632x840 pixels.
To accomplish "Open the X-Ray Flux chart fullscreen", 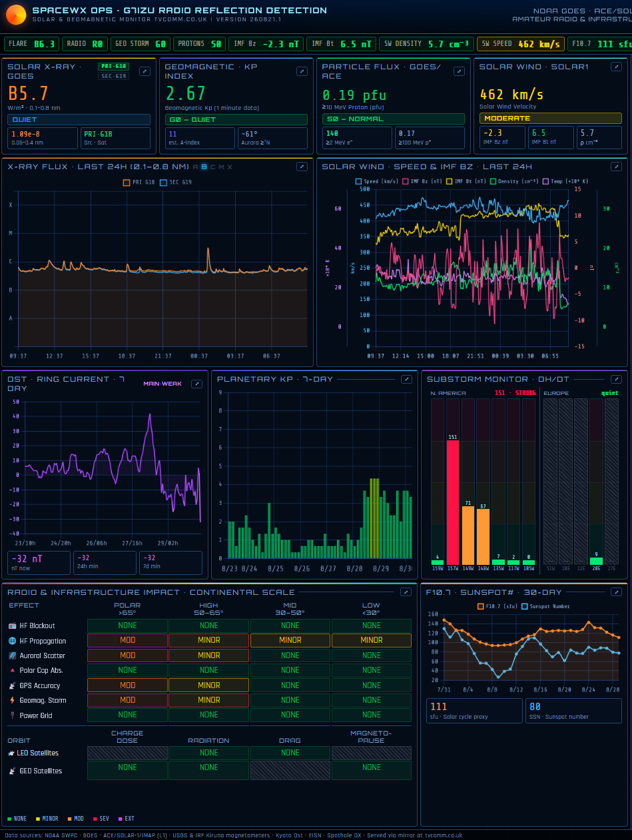I will tap(302, 167).
